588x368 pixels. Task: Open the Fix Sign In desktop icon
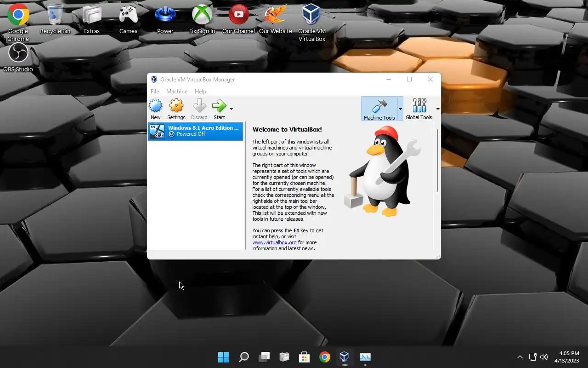pos(202,19)
